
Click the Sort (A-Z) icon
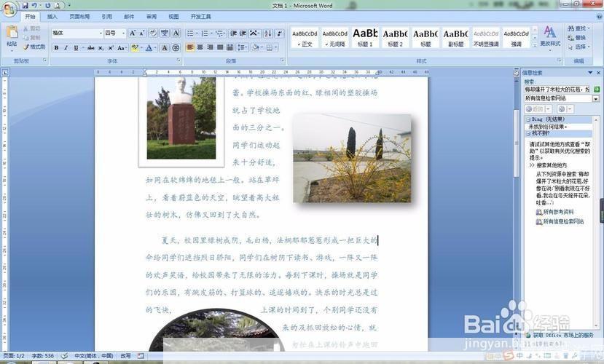(x=268, y=33)
